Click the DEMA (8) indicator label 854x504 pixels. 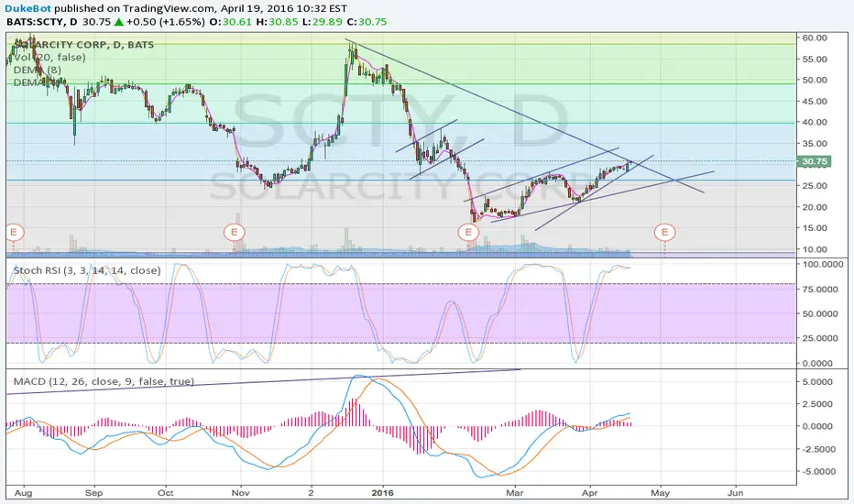coord(37,70)
